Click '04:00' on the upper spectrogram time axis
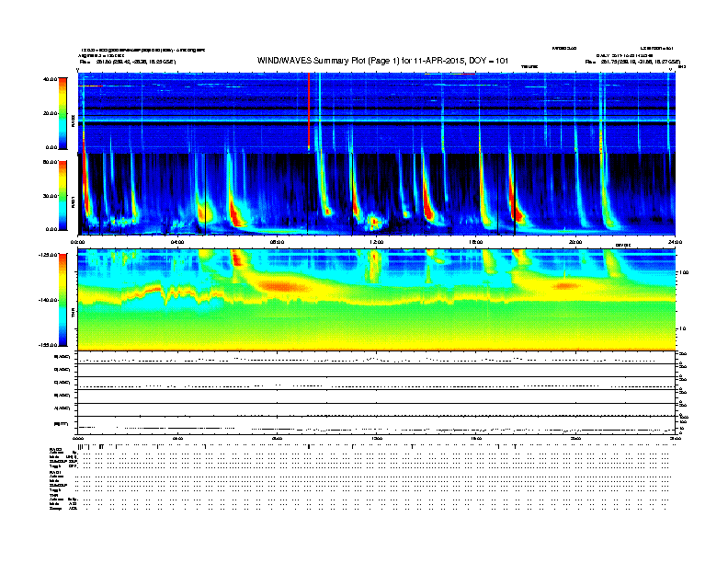This screenshot has width=728, height=563. coord(177,242)
